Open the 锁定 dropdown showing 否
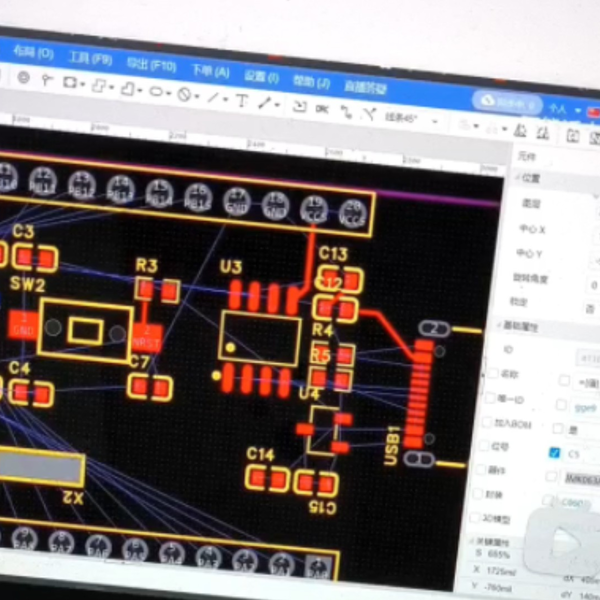The image size is (600, 600). coord(591,309)
